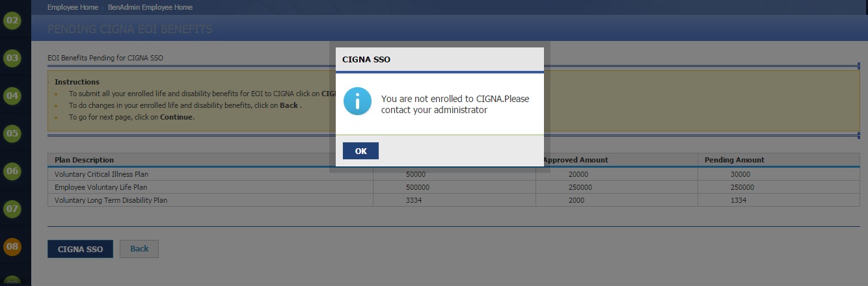The width and height of the screenshot is (868, 286).
Task: Click the CIGNA SSO dialog title bar
Action: (439, 59)
